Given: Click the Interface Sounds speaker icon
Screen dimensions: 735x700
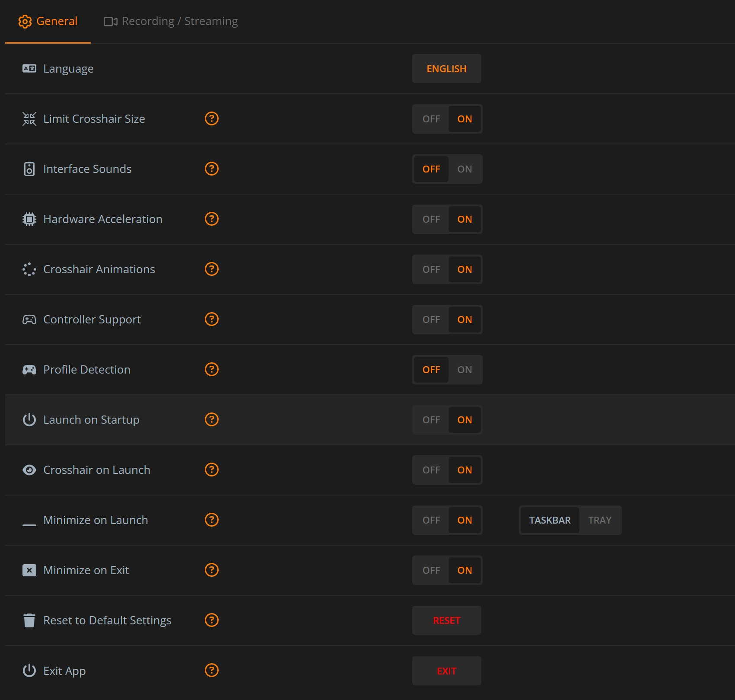Looking at the screenshot, I should click(29, 169).
